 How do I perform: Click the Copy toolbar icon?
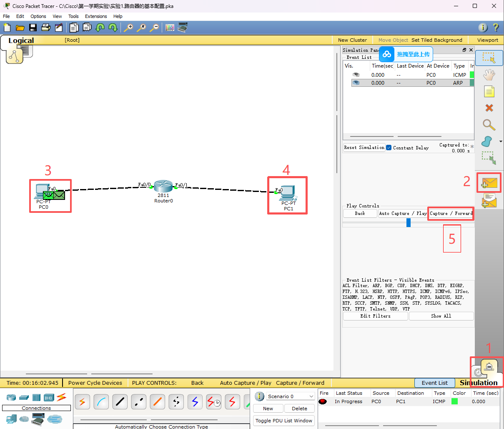74,28
